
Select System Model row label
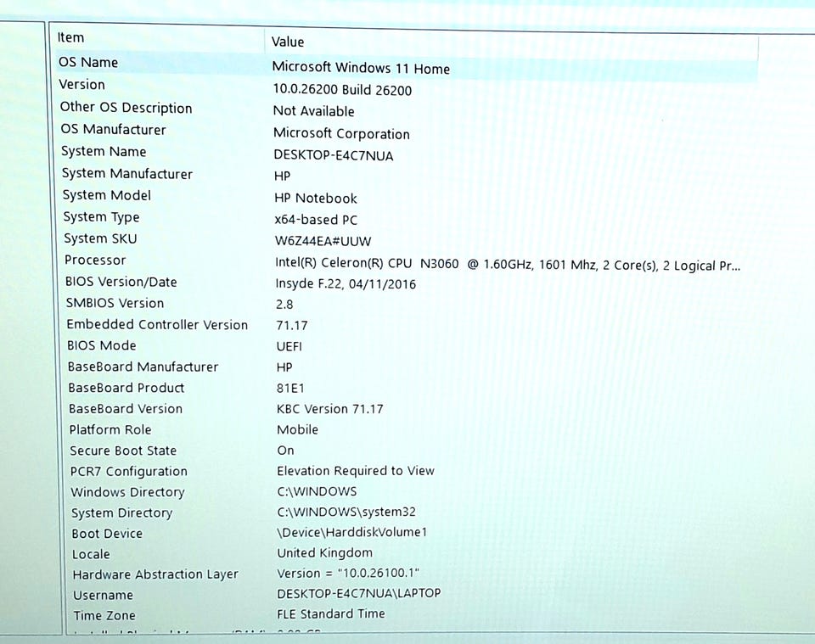pos(107,195)
